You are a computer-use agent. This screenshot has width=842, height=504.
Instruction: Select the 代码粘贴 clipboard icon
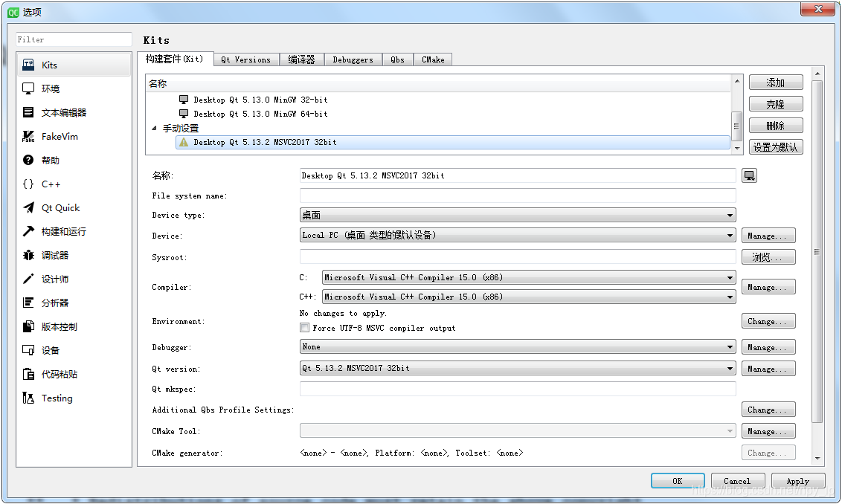(x=28, y=374)
